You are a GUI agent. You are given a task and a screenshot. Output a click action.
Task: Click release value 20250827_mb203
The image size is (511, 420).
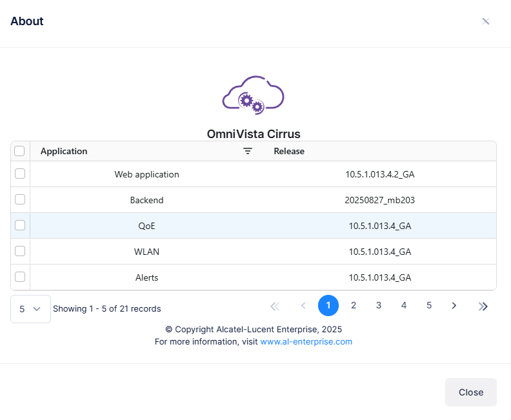pos(380,200)
